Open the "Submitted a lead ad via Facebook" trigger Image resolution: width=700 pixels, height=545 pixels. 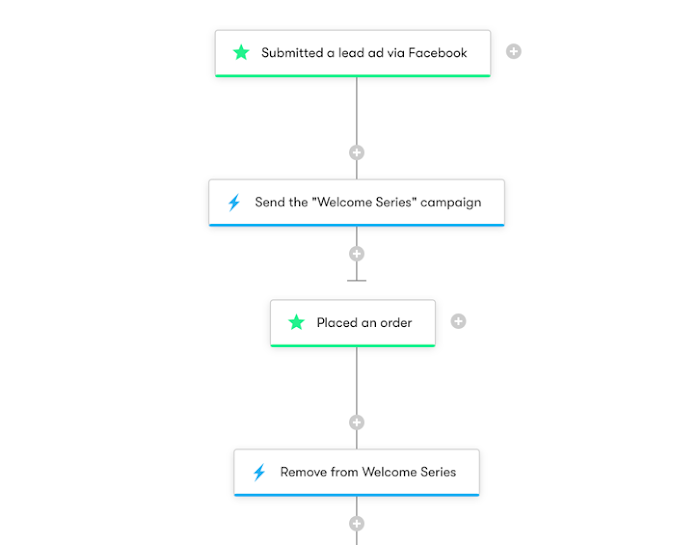tap(353, 53)
